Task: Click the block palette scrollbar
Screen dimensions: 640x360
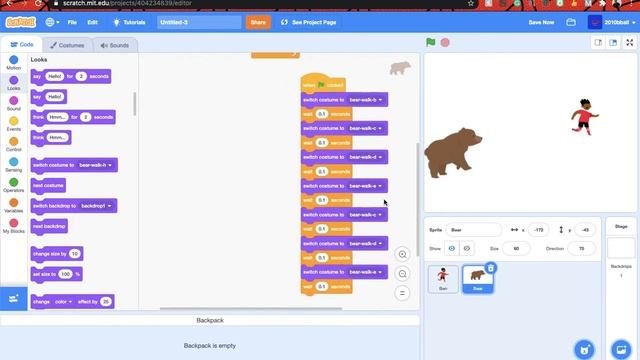Action: tap(135, 104)
